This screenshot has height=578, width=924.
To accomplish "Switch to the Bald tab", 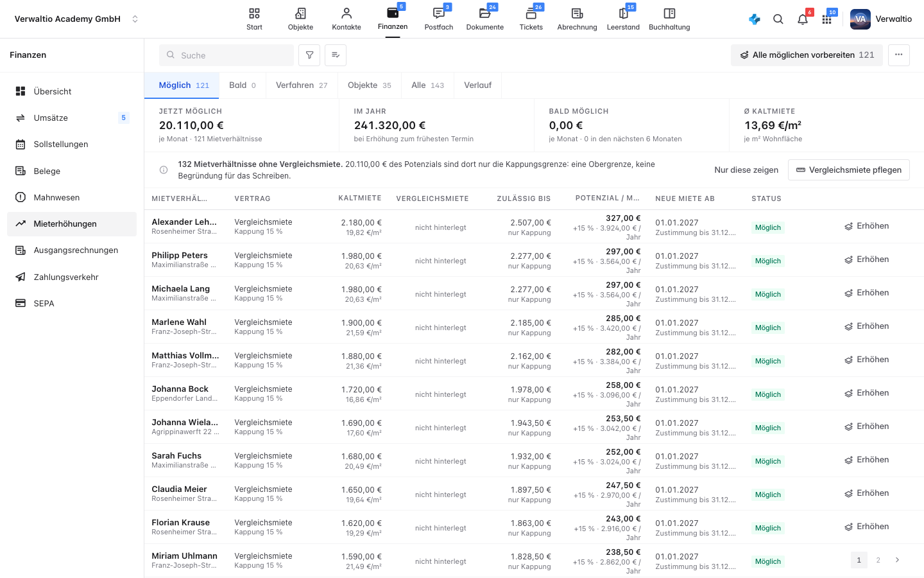I will (243, 85).
